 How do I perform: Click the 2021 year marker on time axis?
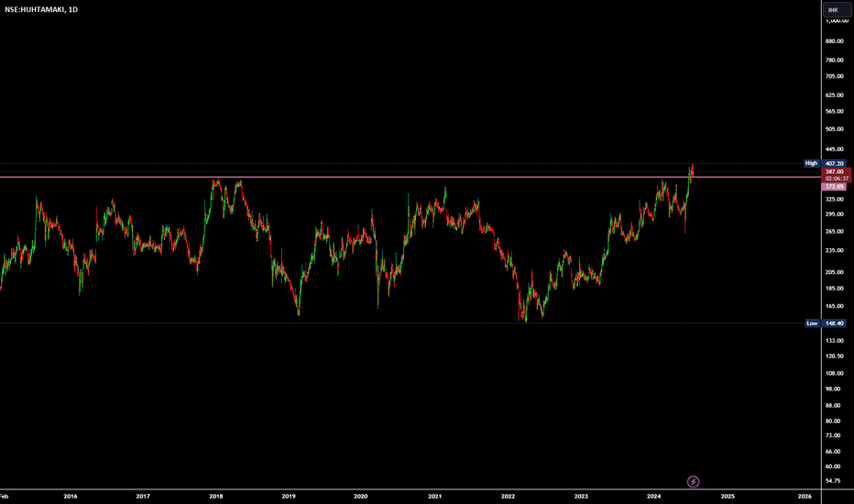434,497
